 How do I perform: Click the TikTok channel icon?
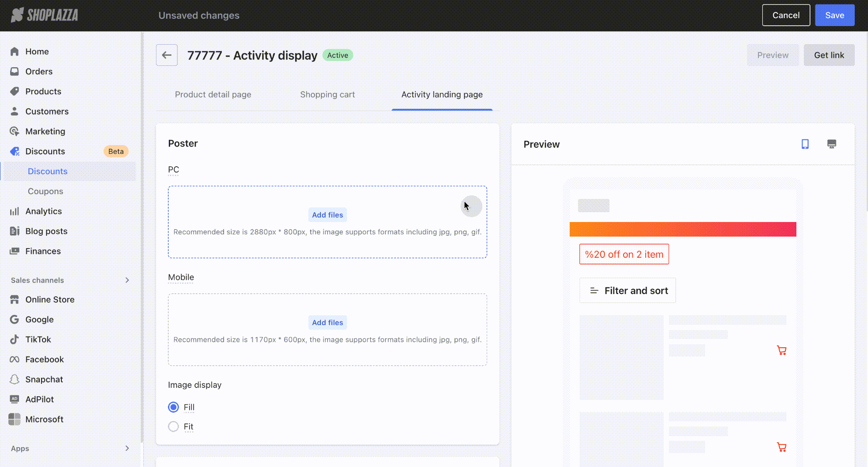click(15, 340)
